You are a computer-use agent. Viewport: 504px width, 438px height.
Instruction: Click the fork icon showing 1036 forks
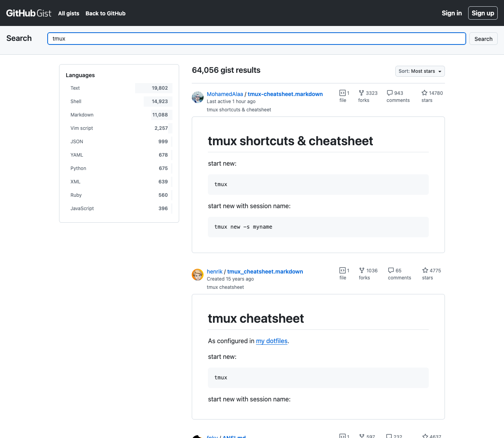click(362, 270)
